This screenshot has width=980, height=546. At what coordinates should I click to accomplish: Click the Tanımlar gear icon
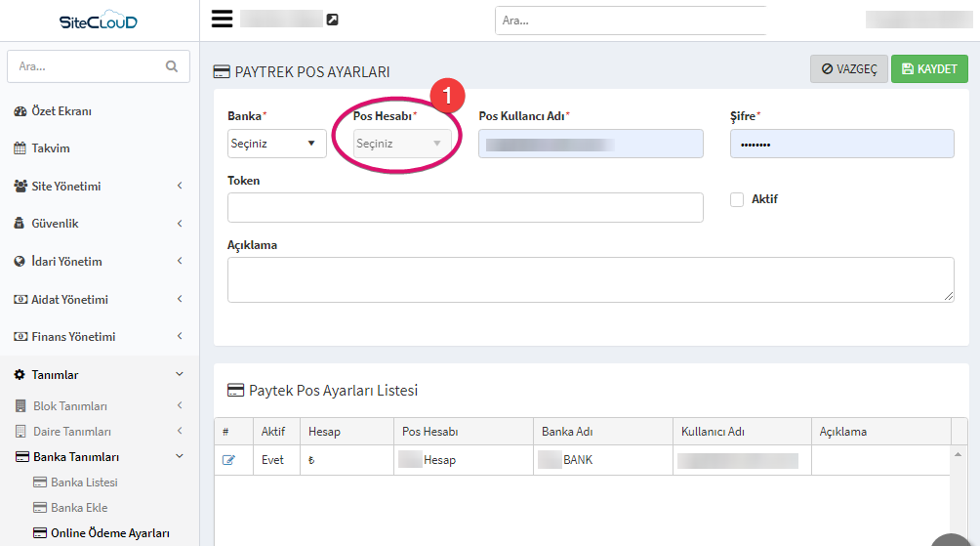click(20, 375)
